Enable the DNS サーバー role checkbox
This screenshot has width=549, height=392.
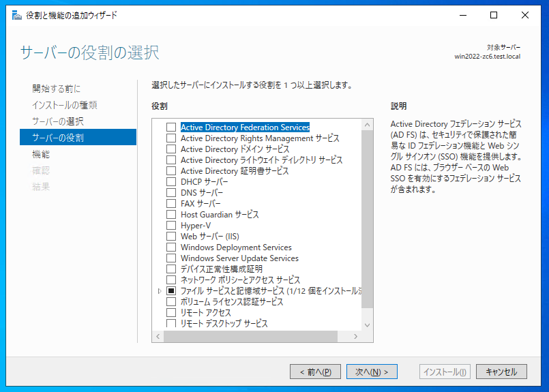click(171, 192)
